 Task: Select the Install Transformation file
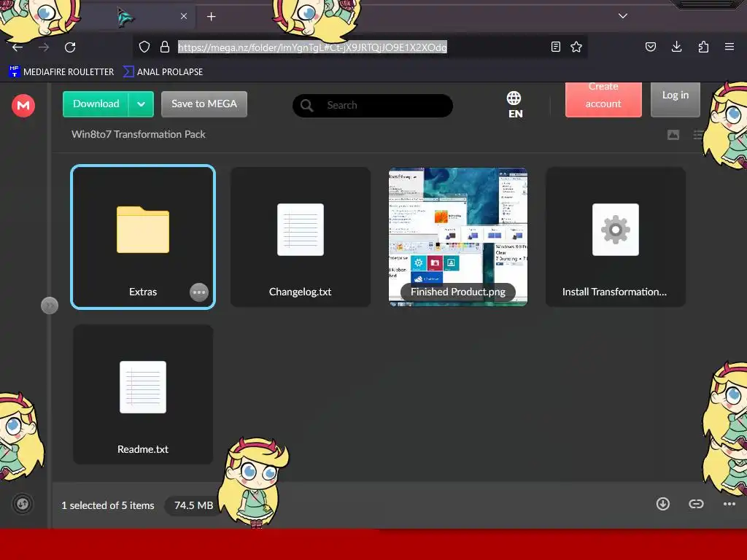tap(616, 237)
